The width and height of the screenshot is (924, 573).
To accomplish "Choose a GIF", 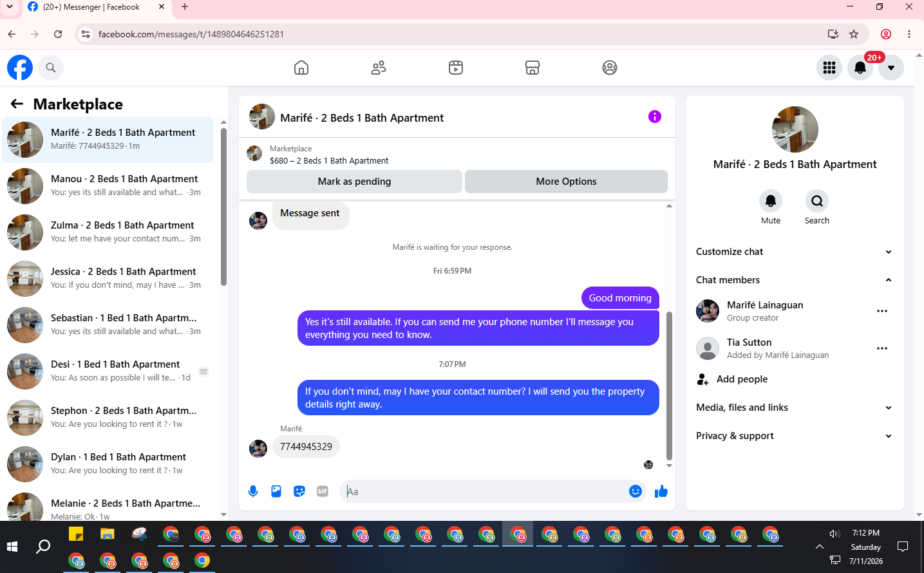I will (x=323, y=491).
